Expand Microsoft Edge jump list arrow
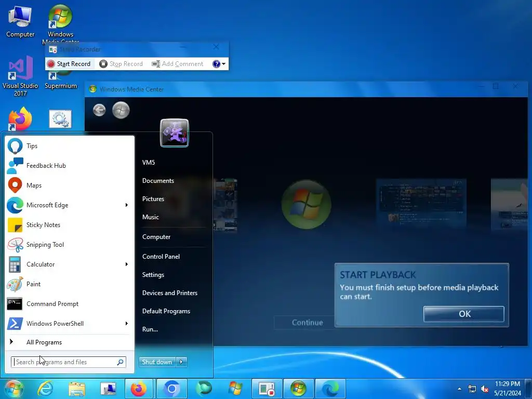The width and height of the screenshot is (532, 399). point(127,205)
